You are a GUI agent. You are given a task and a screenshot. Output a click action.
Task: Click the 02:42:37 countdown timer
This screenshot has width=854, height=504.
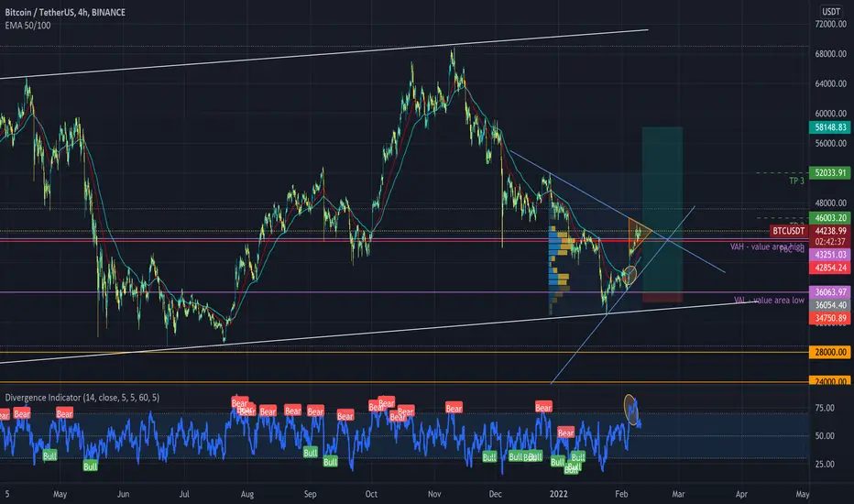(830, 242)
